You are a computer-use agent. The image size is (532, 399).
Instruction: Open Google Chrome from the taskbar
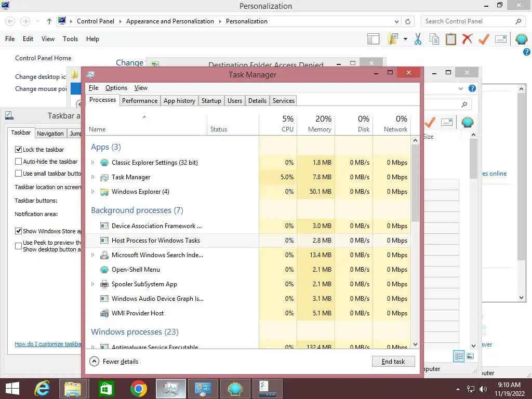pos(138,389)
